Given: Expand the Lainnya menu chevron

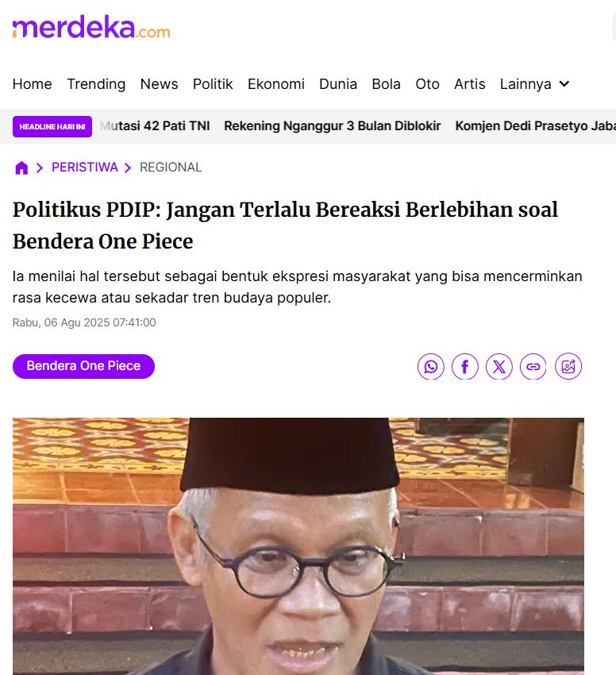Looking at the screenshot, I should click(564, 84).
